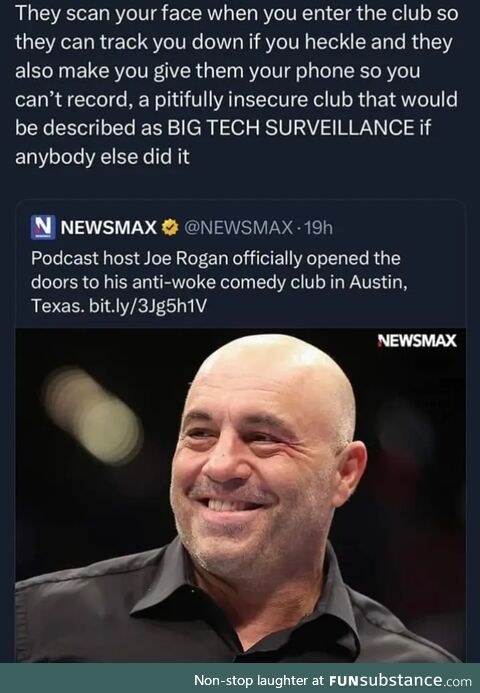Screen dimensions: 480x693
Task: Click the NEWSMAX watermark on the photo
Action: (417, 341)
